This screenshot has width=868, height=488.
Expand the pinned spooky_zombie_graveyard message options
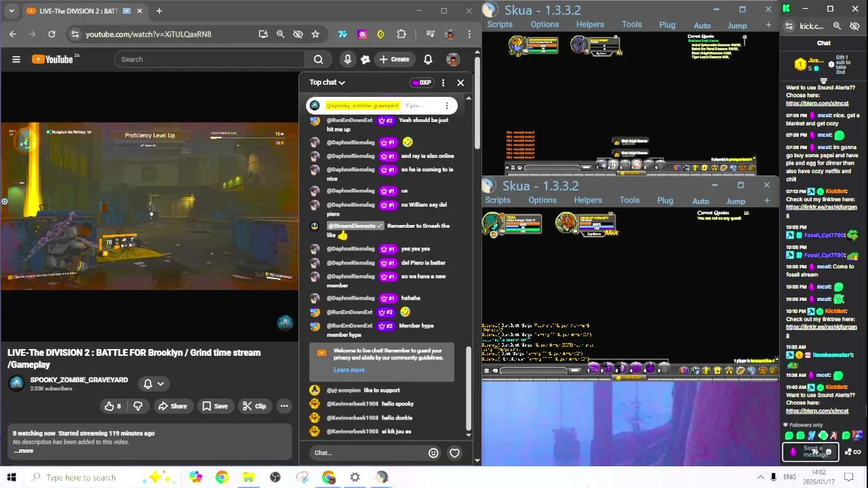[446, 106]
